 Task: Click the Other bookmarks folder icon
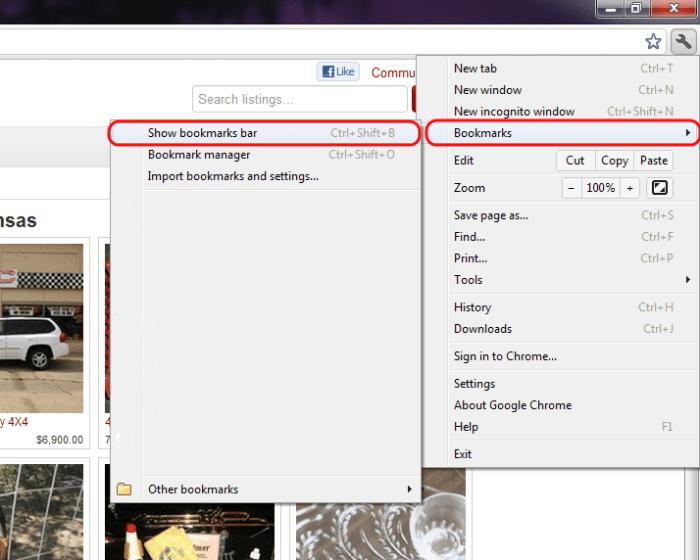coord(124,489)
